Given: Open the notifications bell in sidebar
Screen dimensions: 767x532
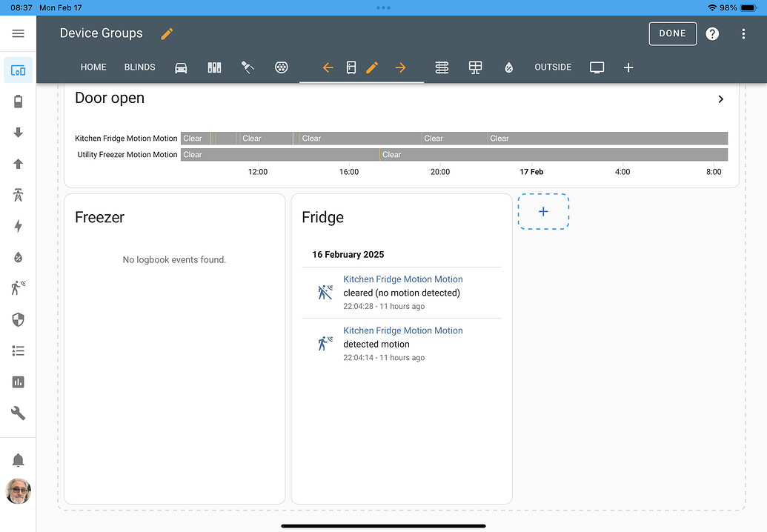Looking at the screenshot, I should (x=18, y=459).
